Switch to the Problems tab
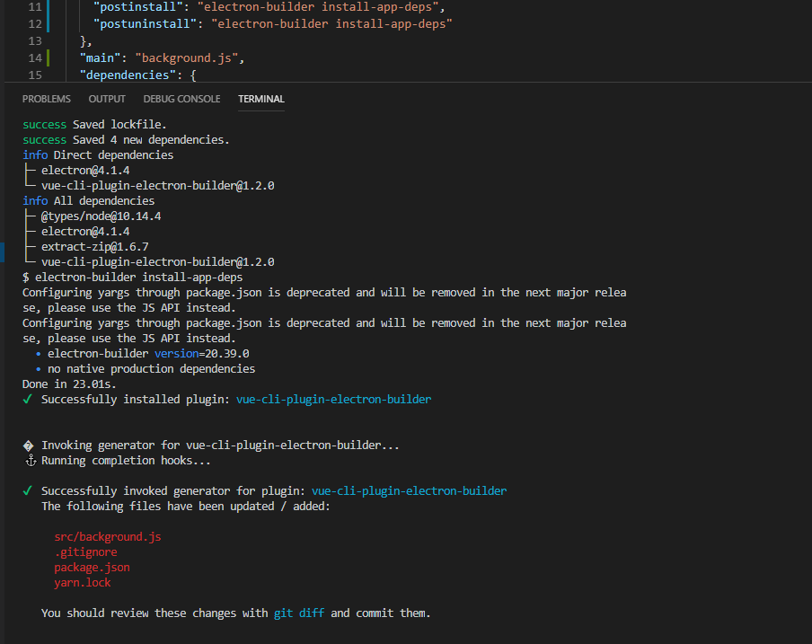Image resolution: width=812 pixels, height=644 pixels. tap(46, 99)
